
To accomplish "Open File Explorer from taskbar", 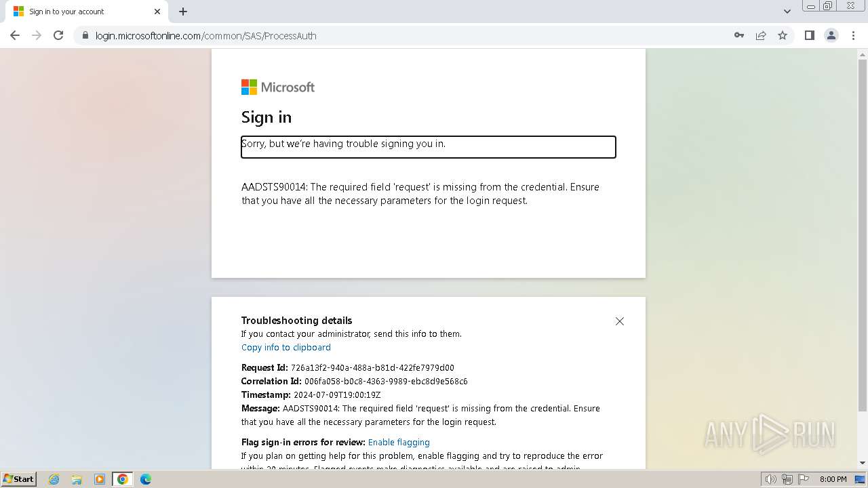I will pyautogui.click(x=77, y=479).
